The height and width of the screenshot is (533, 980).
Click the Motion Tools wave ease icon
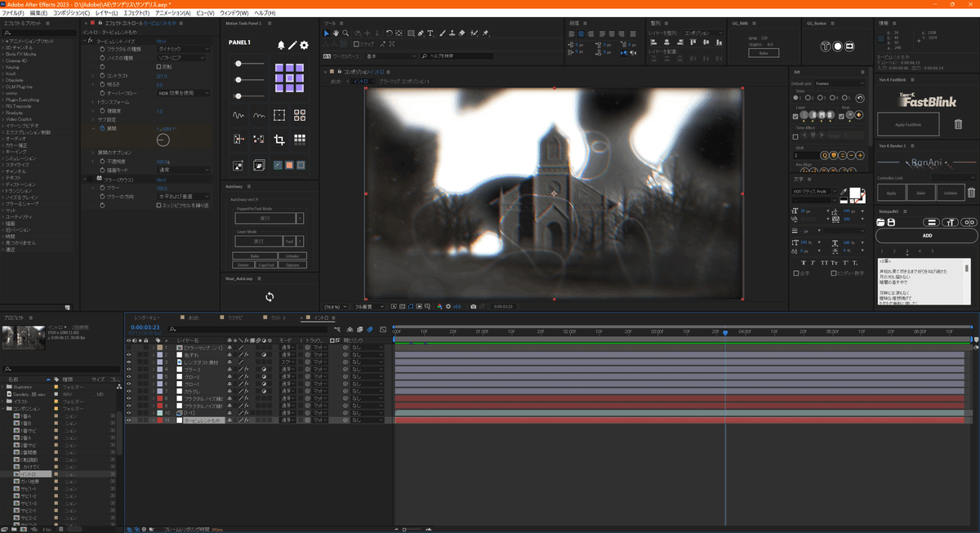[x=239, y=115]
